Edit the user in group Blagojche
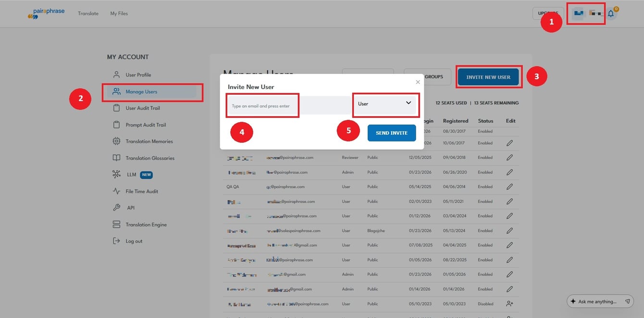 [509, 231]
